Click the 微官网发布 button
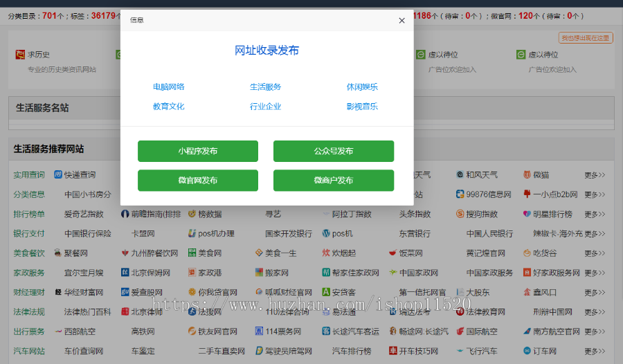 [198, 181]
